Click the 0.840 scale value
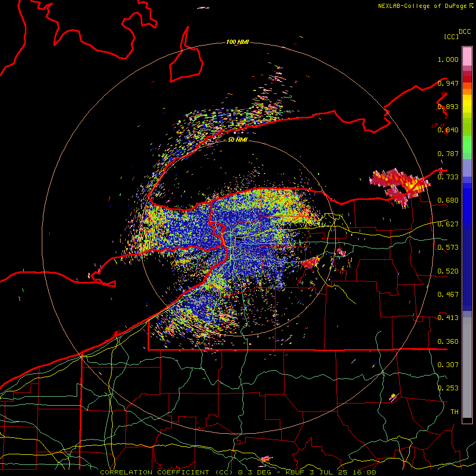The width and height of the screenshot is (476, 476). 448,130
